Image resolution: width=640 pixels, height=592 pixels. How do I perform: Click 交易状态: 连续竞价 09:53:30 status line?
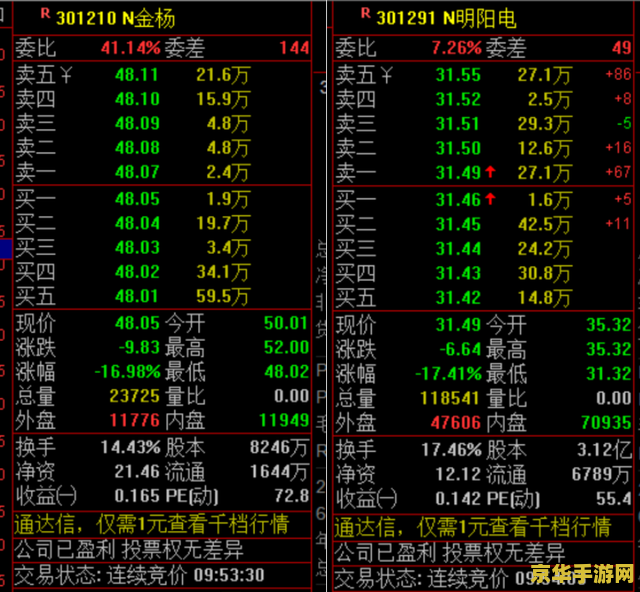click(140, 575)
